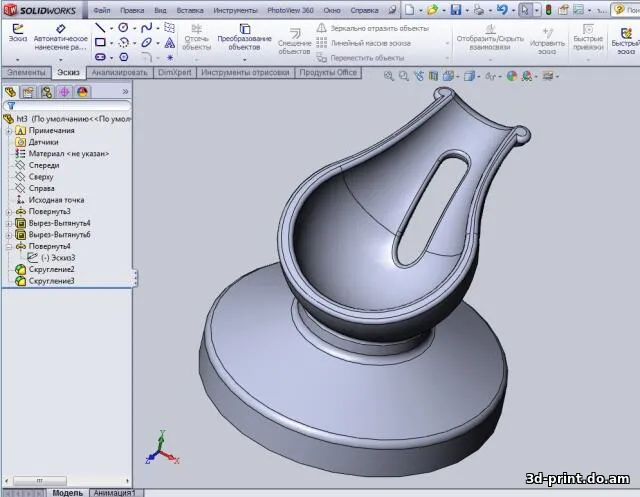
Task: Toggle the Select cursor tool
Action: tap(524, 9)
